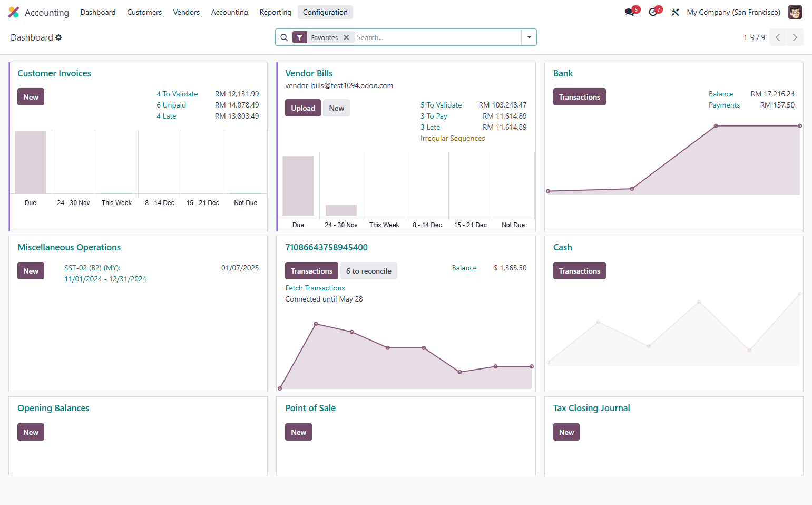
Task: Open the SST-02 (B2) (MY) tax return link
Action: pyautogui.click(x=105, y=273)
